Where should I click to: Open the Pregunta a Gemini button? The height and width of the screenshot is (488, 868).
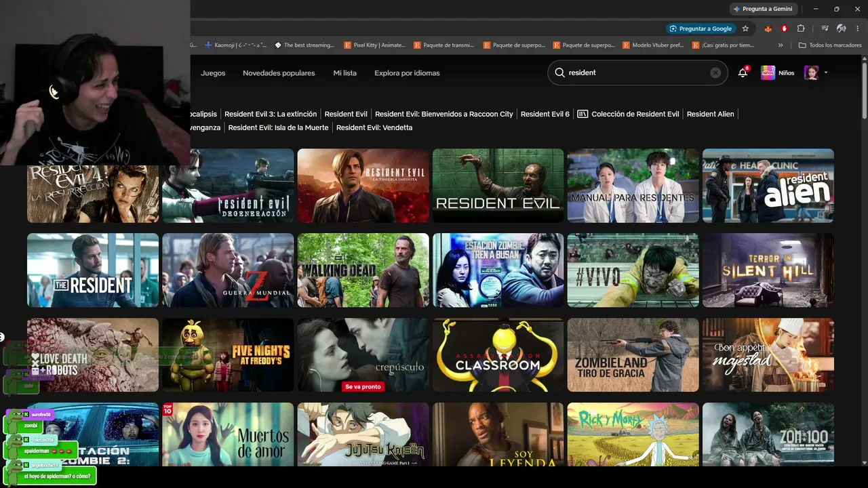click(763, 9)
